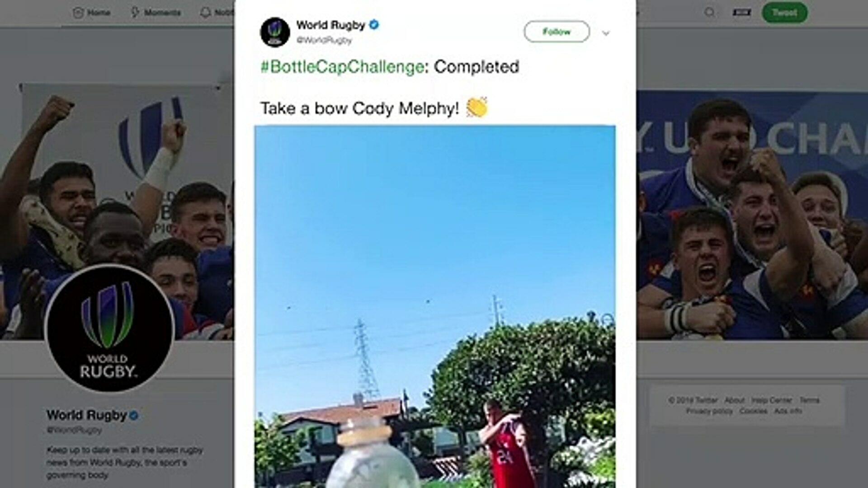
Task: Open the @WorldRugby handle in tweet header
Action: 324,40
